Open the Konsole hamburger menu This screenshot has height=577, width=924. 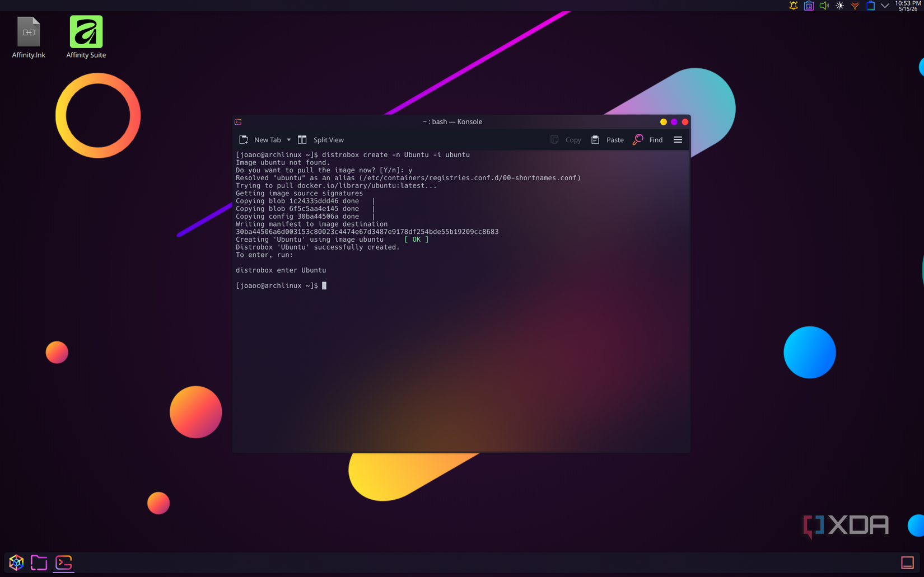pyautogui.click(x=678, y=140)
